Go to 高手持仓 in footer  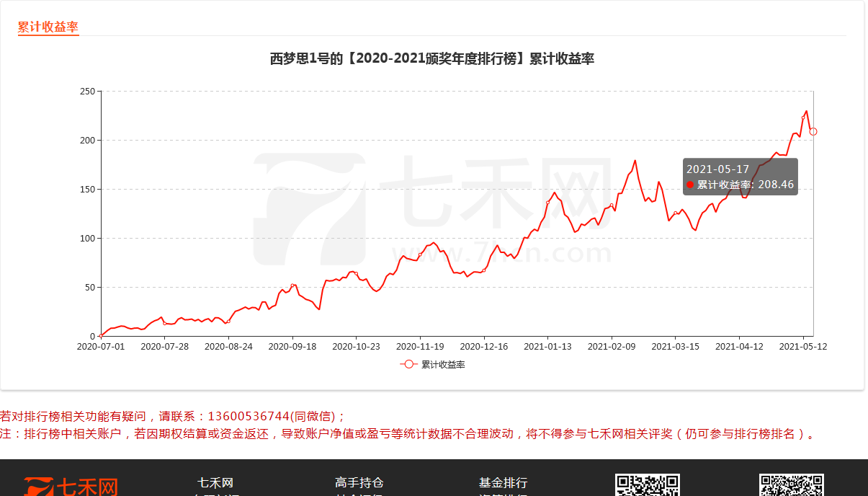359,483
